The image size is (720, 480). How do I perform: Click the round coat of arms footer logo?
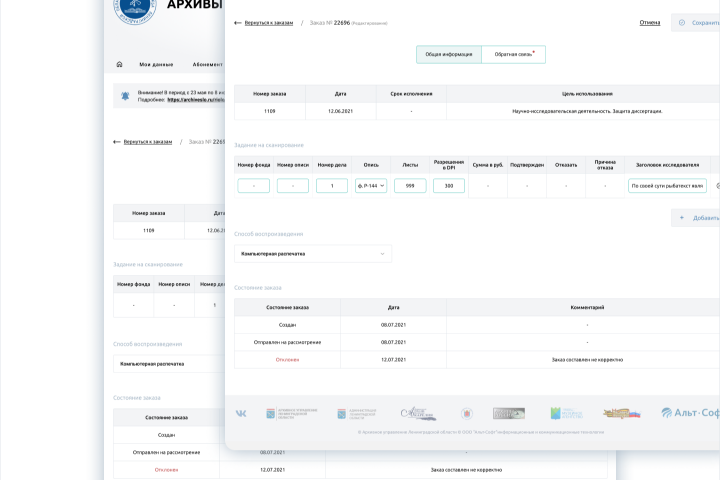coord(467,413)
